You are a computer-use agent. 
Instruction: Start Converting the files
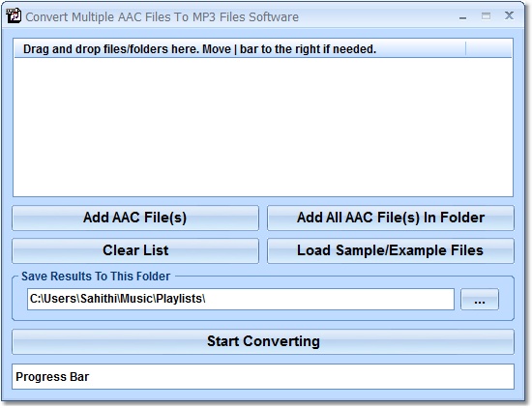263,342
